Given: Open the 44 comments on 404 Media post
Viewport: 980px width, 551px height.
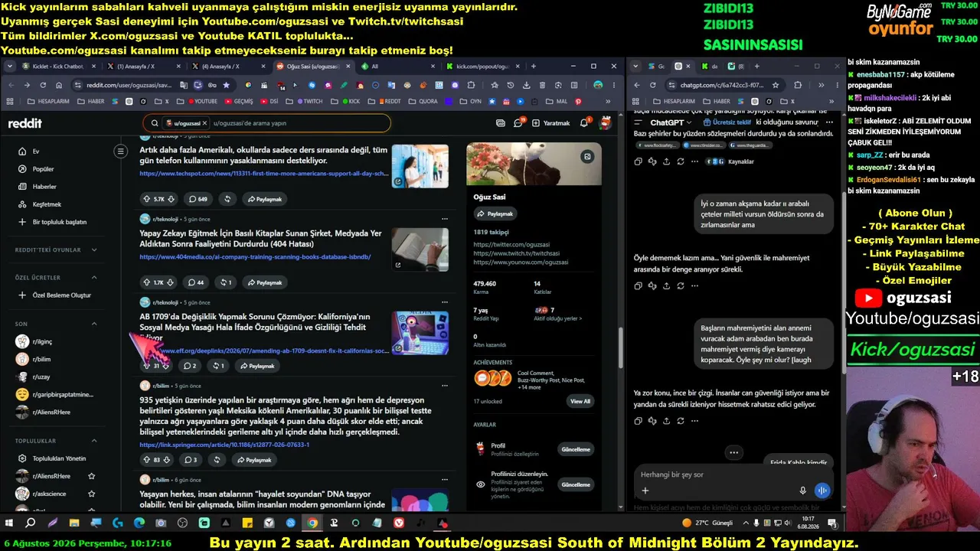Looking at the screenshot, I should click(x=196, y=282).
